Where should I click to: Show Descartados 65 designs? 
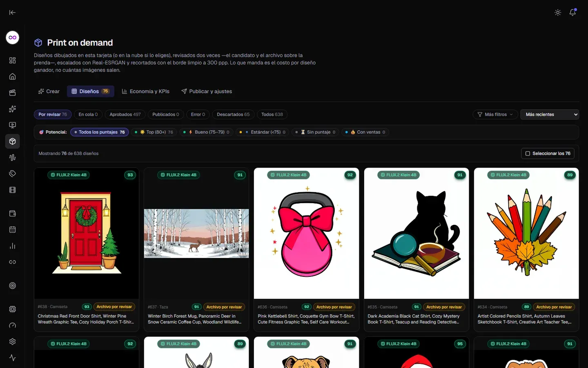click(233, 114)
